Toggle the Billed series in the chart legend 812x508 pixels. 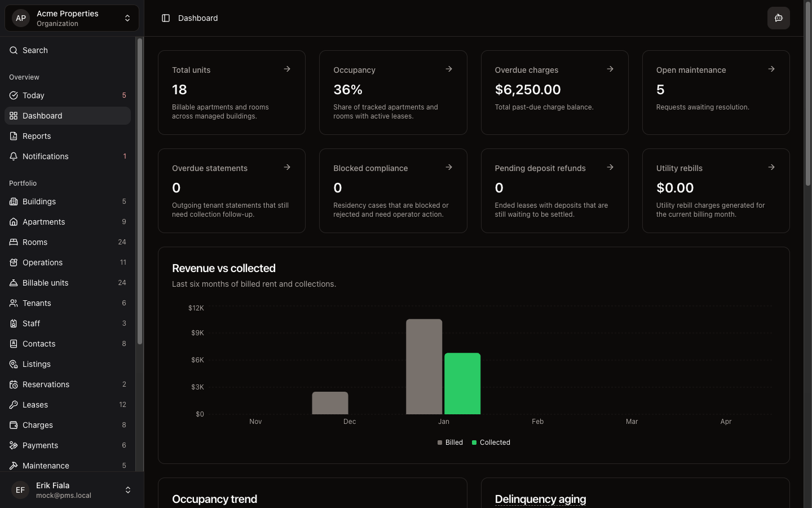tap(451, 443)
